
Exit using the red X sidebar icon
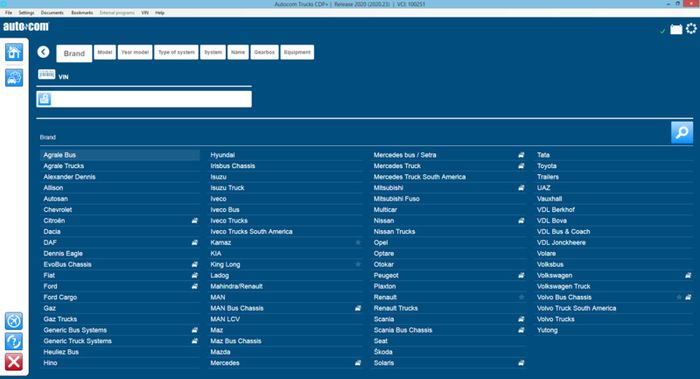[x=14, y=362]
